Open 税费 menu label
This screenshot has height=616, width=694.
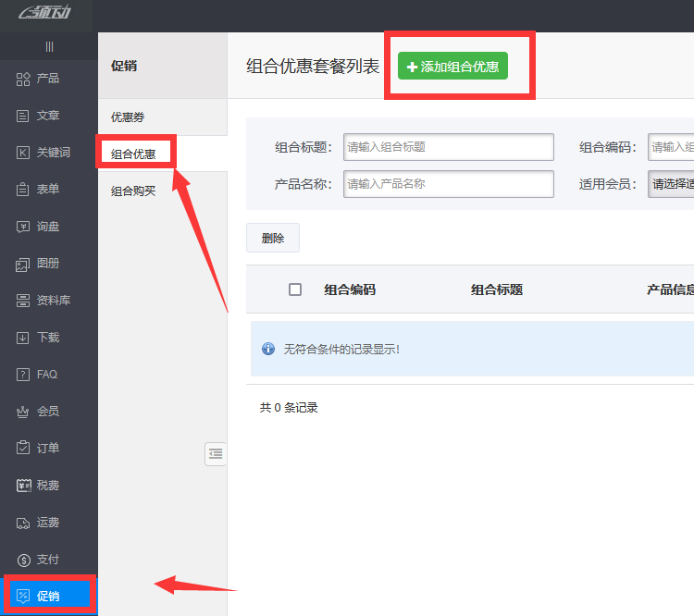pos(48,486)
